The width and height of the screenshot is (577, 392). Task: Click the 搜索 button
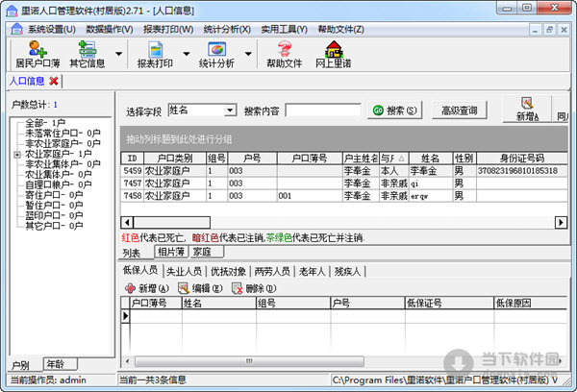(x=396, y=110)
